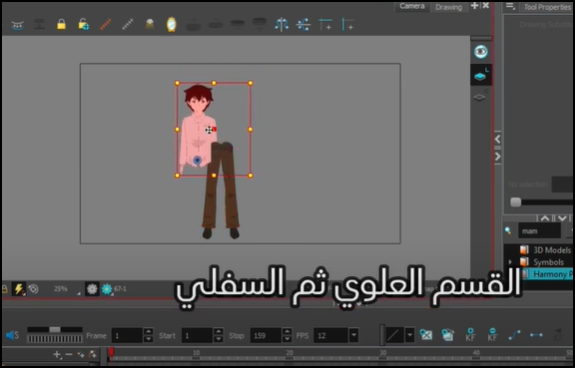Click the first greyed disc layer icon
The height and width of the screenshot is (368, 575).
(x=193, y=26)
